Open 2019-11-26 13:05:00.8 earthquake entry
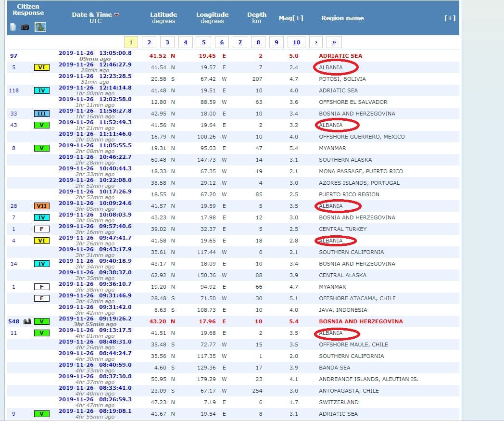504x421 pixels. tap(95, 53)
